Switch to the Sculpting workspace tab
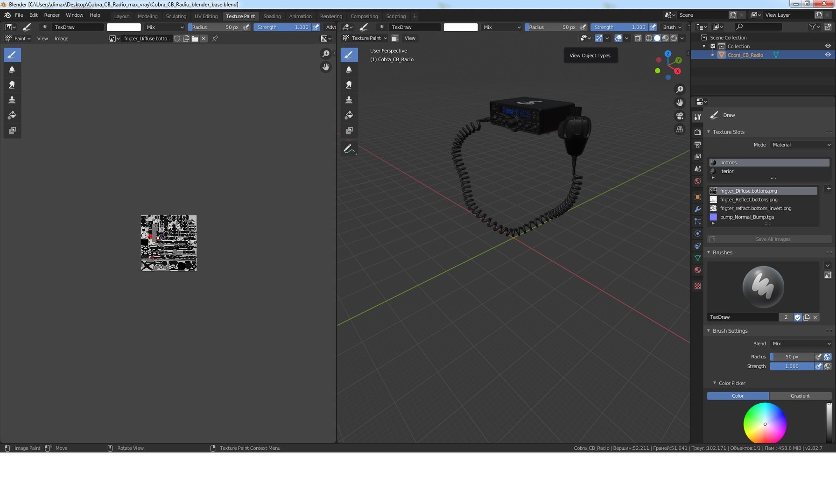The image size is (836, 504). click(x=176, y=16)
